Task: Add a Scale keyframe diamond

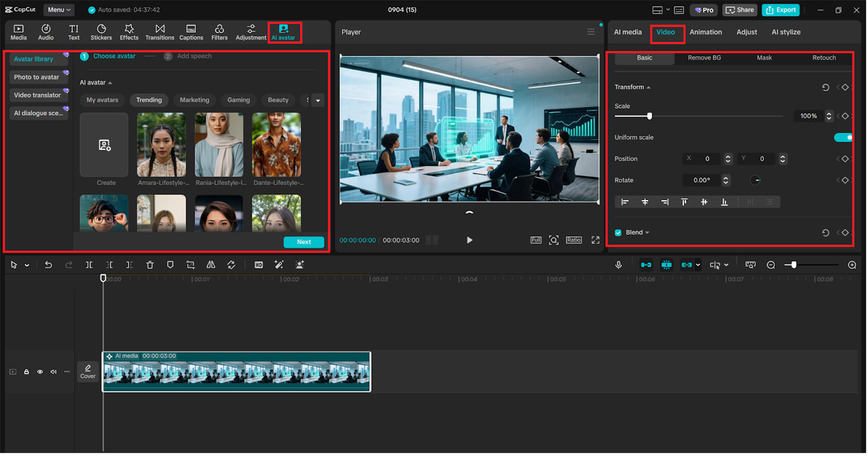Action: (x=845, y=116)
